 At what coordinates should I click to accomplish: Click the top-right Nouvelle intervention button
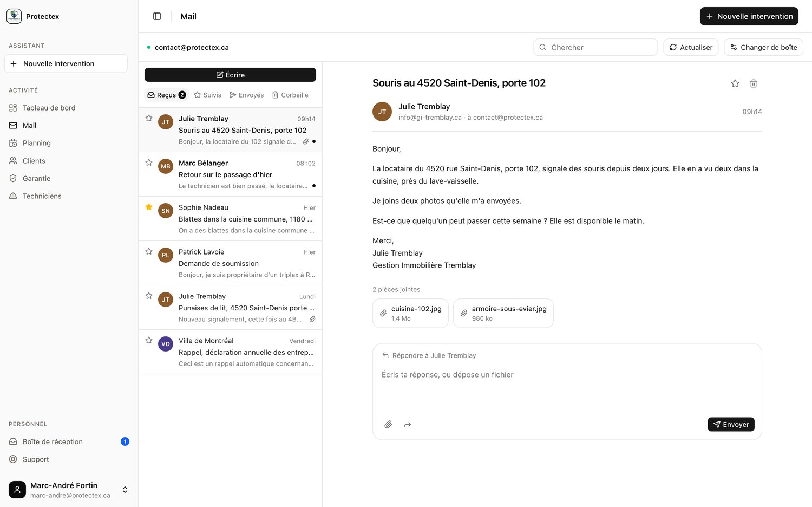[749, 16]
